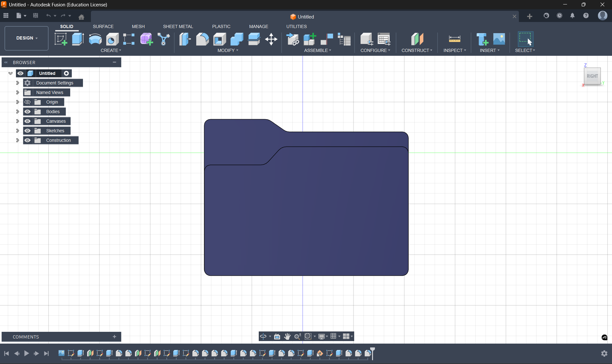Switch to the SURFACE tab
Image resolution: width=612 pixels, height=364 pixels.
(x=103, y=26)
